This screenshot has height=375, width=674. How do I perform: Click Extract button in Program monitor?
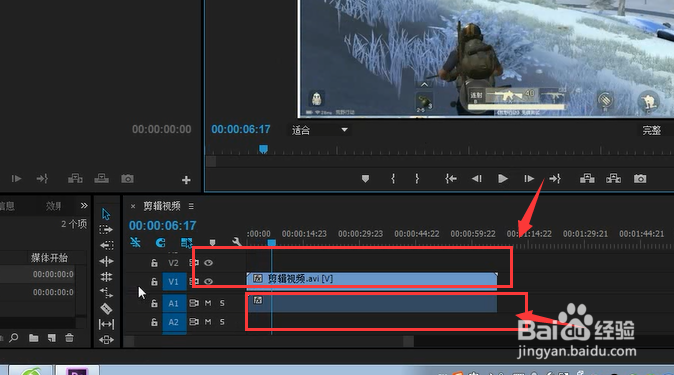613,178
